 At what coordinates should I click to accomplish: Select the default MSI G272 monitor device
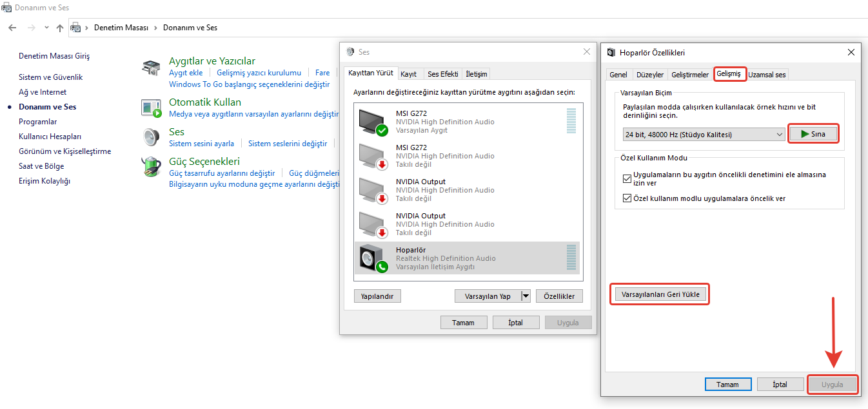pyautogui.click(x=468, y=122)
